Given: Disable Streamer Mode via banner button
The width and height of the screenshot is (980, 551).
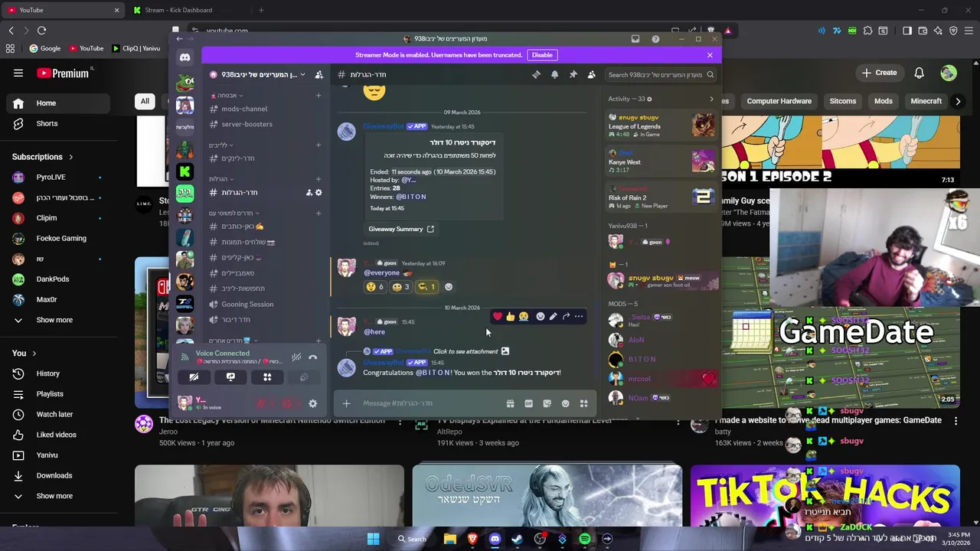Looking at the screenshot, I should pyautogui.click(x=542, y=55).
